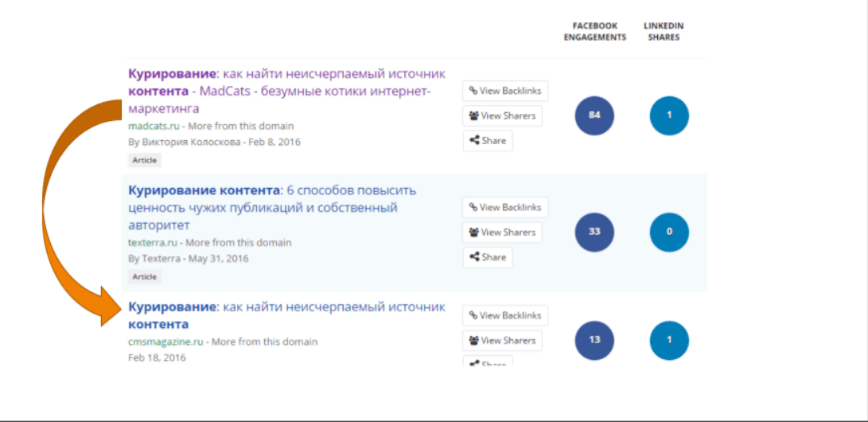Click View Sharers for the madcats.ru article
This screenshot has width=868, height=422.
click(x=502, y=115)
